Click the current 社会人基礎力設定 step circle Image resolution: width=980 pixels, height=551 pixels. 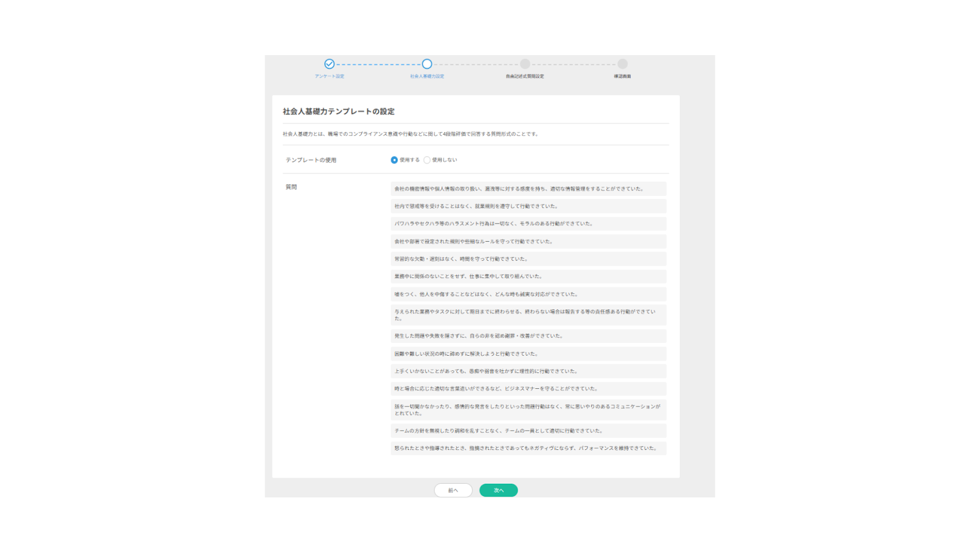pos(427,64)
